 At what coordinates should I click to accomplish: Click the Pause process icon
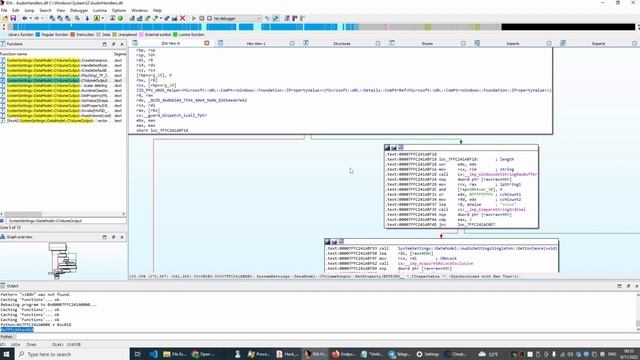point(202,18)
